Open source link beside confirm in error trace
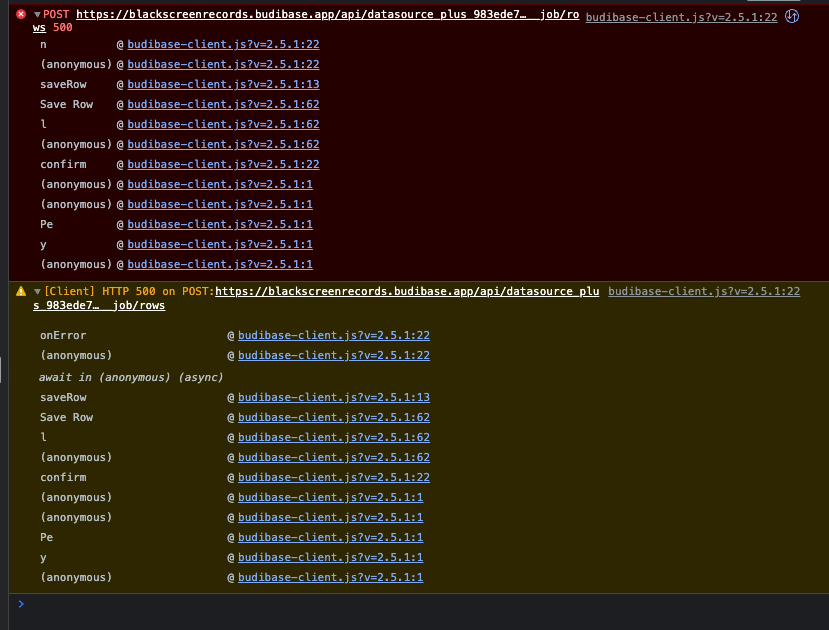This screenshot has width=829, height=630. point(220,164)
